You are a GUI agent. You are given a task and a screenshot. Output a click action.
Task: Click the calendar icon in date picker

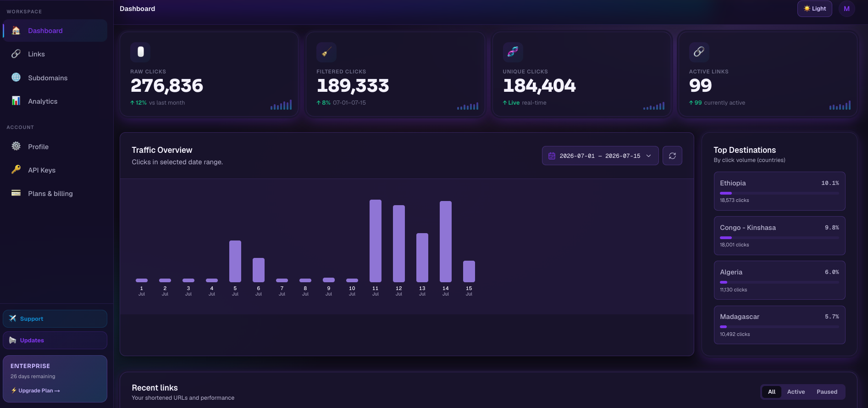coord(552,156)
